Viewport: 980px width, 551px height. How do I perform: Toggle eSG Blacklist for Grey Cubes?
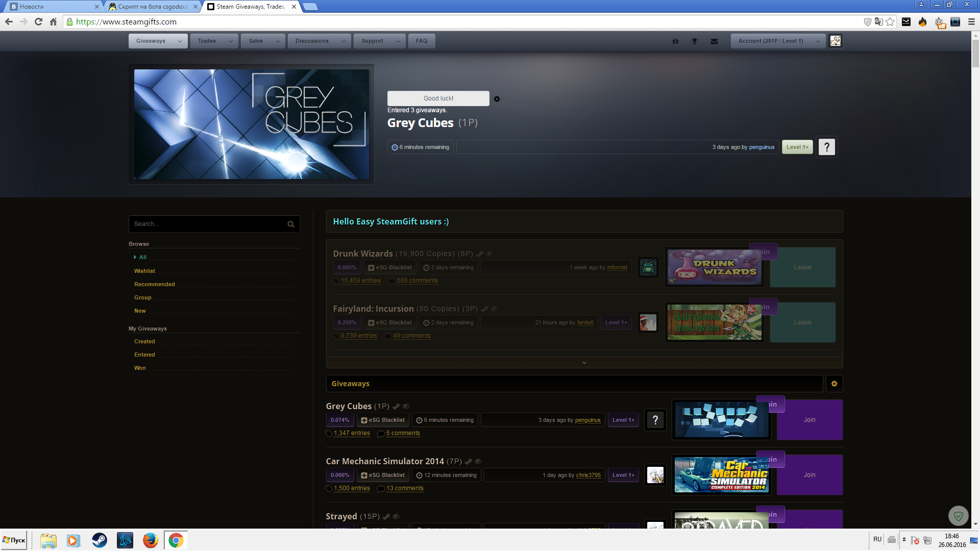click(383, 420)
